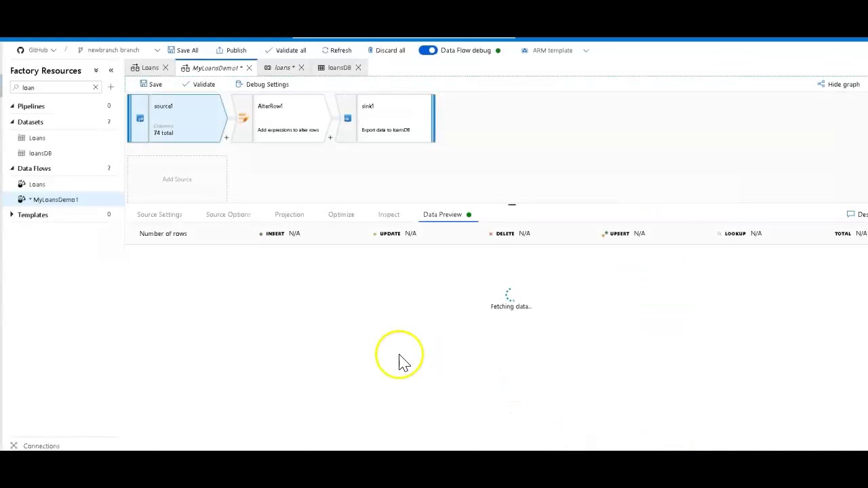Screen dimensions: 868x488
Task: Select the source1 transformation node
Action: [x=178, y=119]
